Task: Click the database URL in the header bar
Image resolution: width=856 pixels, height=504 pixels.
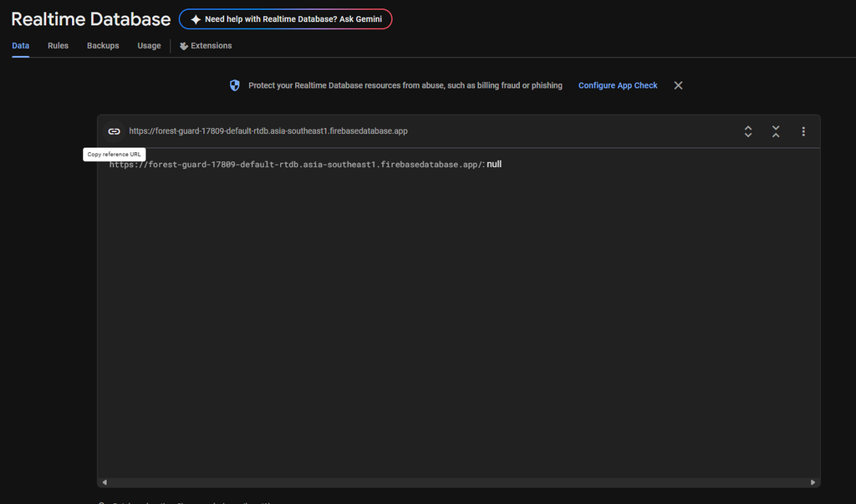Action: click(x=268, y=131)
